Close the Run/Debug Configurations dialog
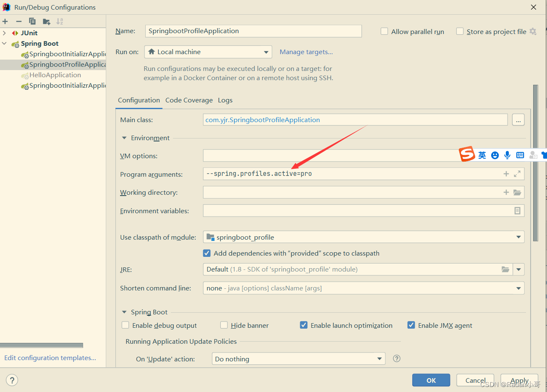This screenshot has width=547, height=392. [534, 7]
